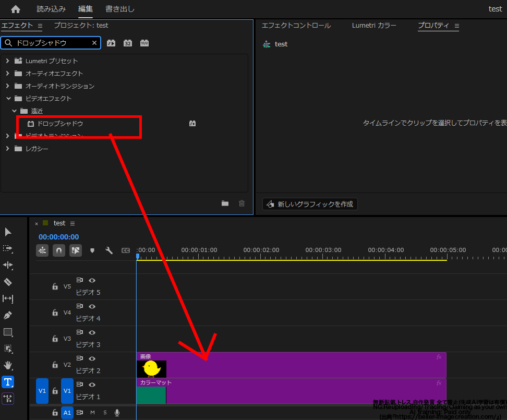Open Timeline Display Settings wrench
Screen dimensions: 507x420
[109, 250]
